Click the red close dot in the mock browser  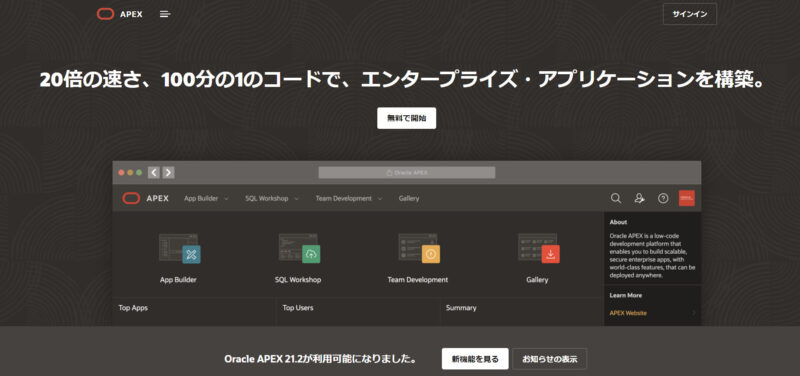(x=121, y=172)
